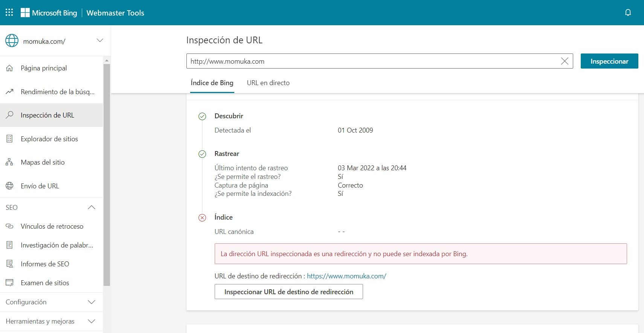Expand the Configuración section
Image resolution: width=644 pixels, height=333 pixels.
tap(51, 302)
